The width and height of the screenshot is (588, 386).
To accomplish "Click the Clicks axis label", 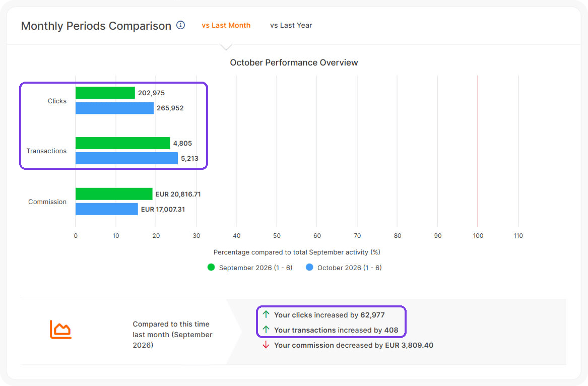I will click(x=57, y=101).
